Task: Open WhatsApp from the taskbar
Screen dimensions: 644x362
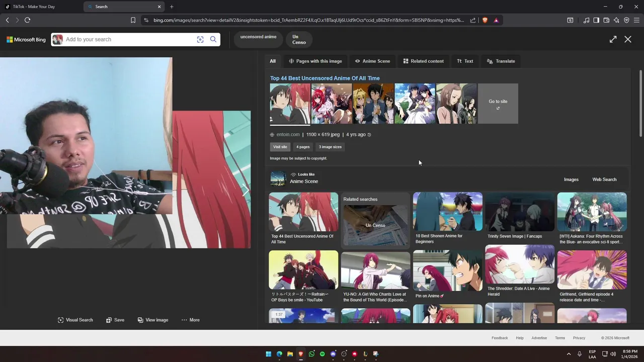Action: click(311, 354)
